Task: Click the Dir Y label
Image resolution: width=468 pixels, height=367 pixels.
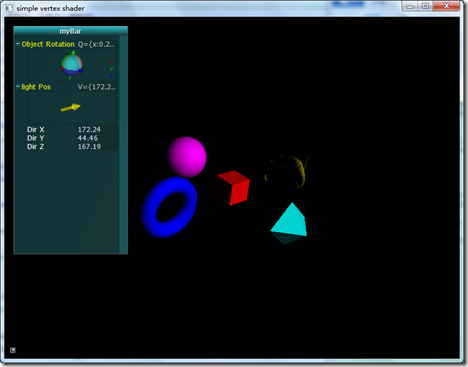Action: pyautogui.click(x=36, y=138)
